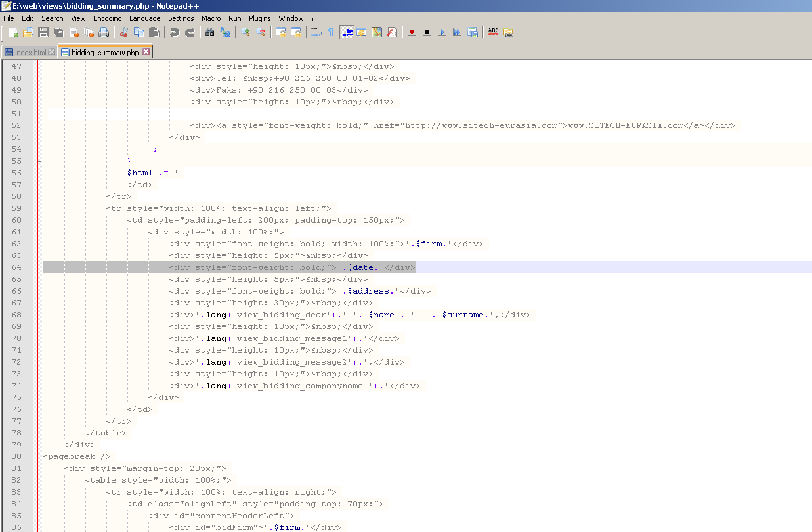
Task: Click the Undo arrow icon
Action: coord(174,32)
